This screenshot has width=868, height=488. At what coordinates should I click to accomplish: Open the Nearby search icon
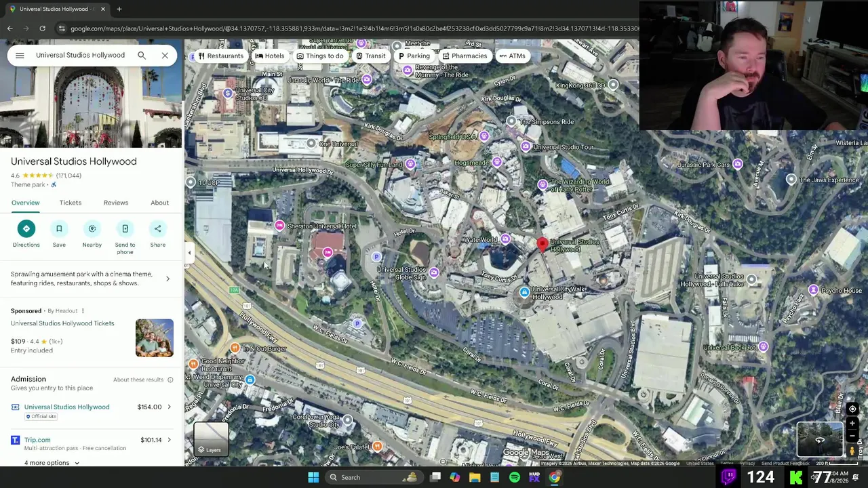click(x=92, y=228)
